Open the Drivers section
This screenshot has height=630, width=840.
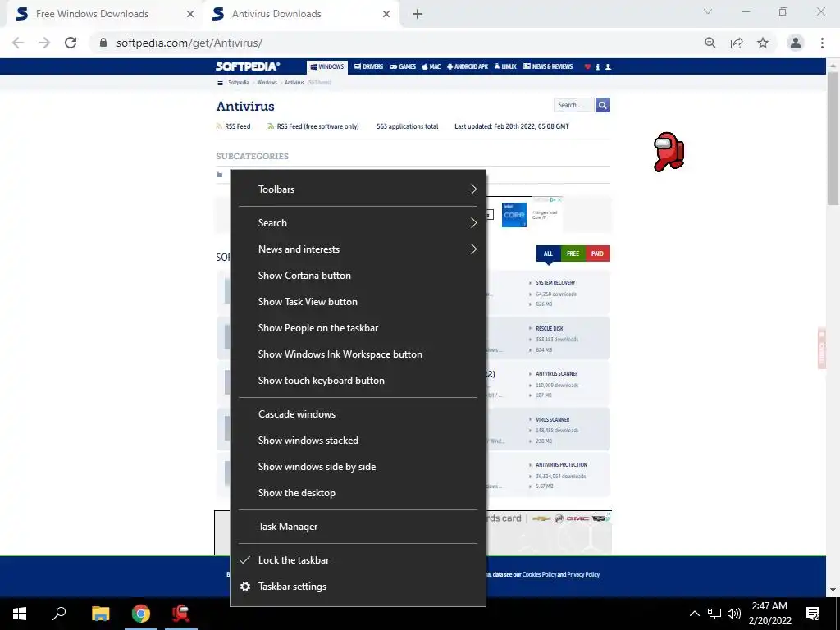pyautogui.click(x=368, y=67)
